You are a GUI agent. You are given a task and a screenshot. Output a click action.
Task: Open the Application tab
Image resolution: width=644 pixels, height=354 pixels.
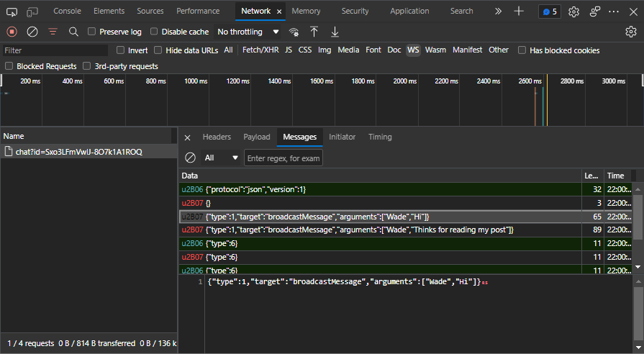[409, 11]
